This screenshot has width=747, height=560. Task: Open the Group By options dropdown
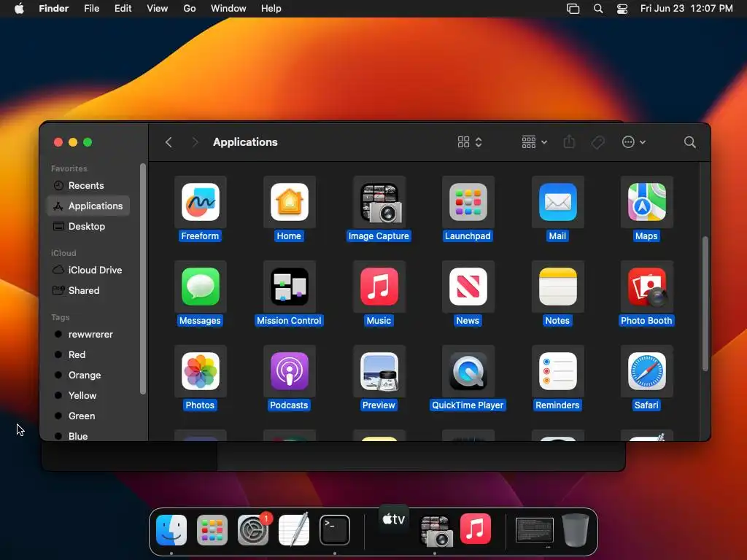click(x=535, y=142)
